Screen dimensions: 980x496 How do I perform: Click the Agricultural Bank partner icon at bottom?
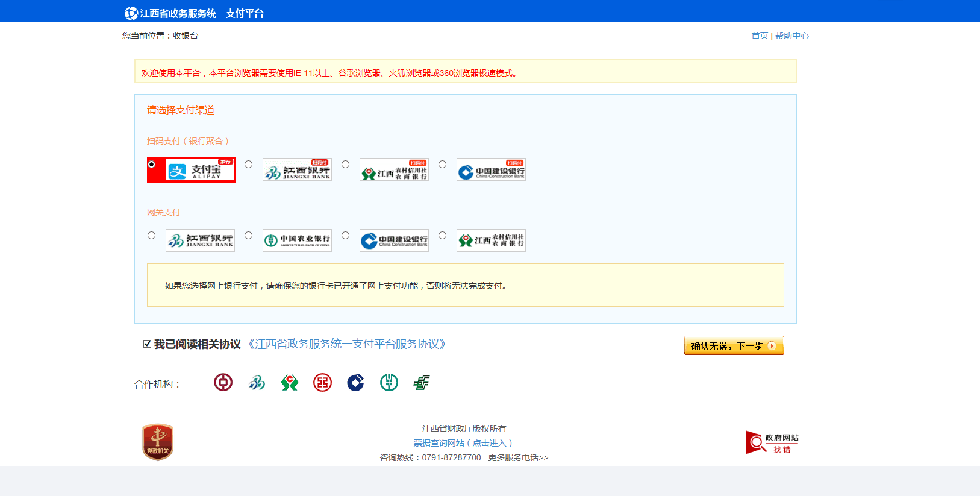click(x=389, y=382)
